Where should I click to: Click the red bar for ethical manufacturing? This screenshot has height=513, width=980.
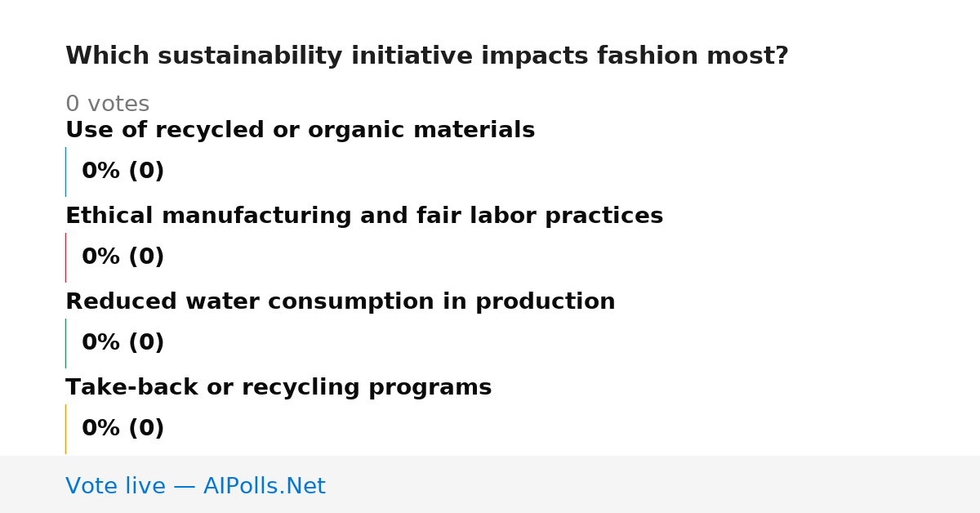point(65,257)
